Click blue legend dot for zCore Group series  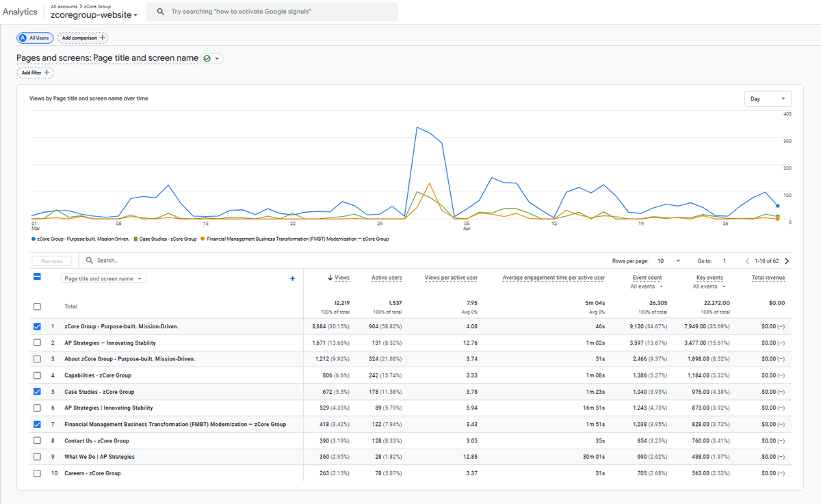tap(34, 239)
